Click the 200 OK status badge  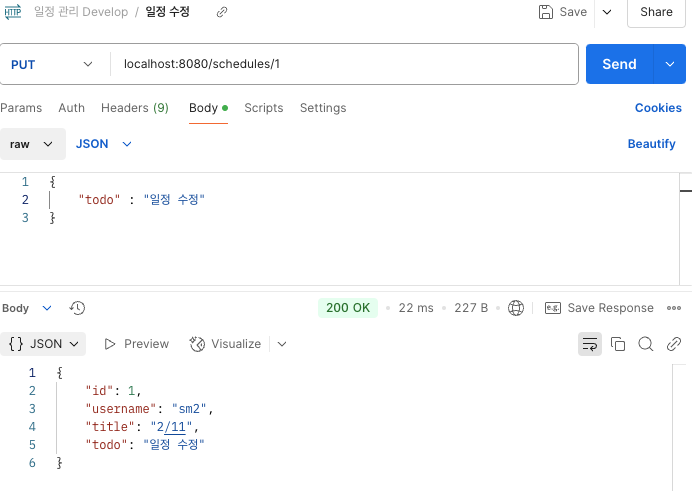click(348, 308)
